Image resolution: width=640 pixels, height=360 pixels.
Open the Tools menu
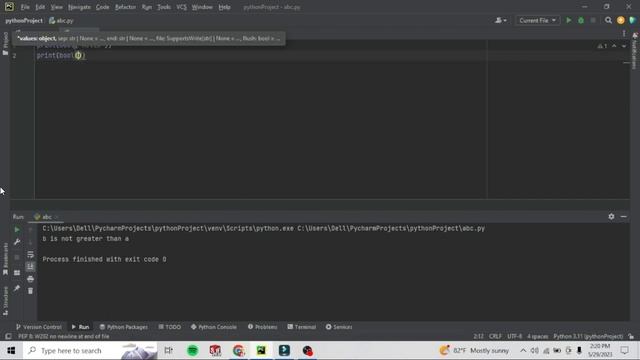tap(164, 7)
